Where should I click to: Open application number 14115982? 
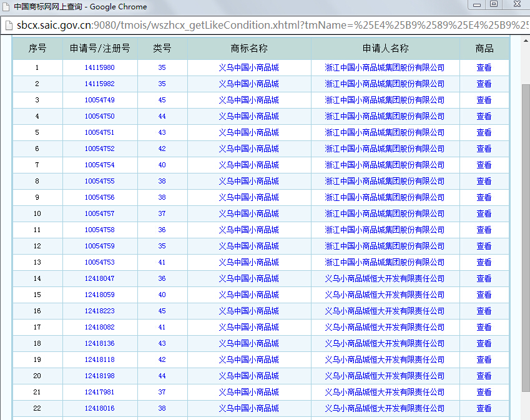(100, 84)
